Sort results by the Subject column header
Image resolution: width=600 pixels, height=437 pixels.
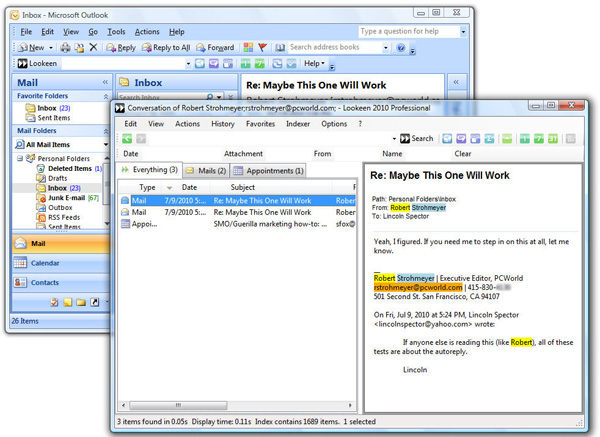coord(243,188)
